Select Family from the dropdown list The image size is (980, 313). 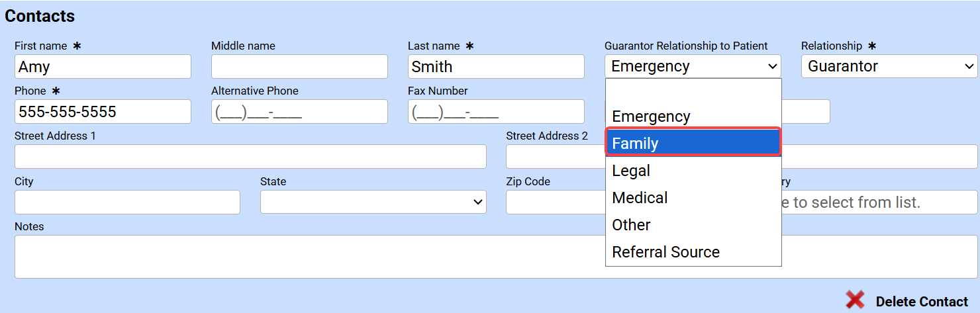click(x=693, y=143)
